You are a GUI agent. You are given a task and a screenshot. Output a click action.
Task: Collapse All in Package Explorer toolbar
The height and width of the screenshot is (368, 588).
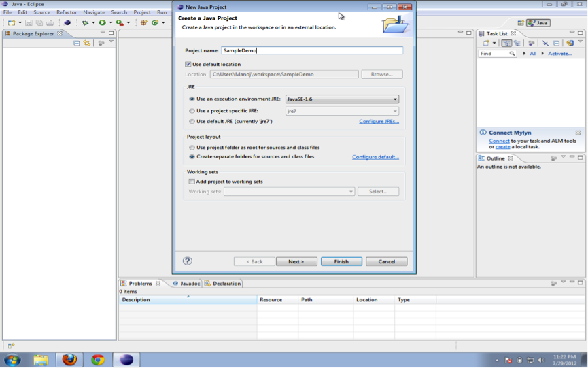click(77, 43)
